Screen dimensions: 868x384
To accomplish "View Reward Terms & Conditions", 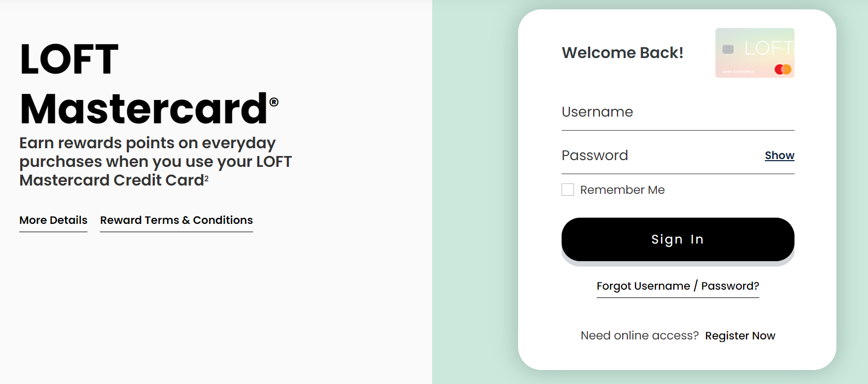I will pyautogui.click(x=176, y=220).
